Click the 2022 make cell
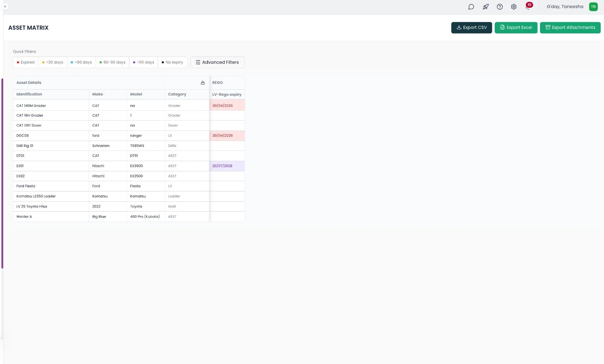 click(108, 207)
